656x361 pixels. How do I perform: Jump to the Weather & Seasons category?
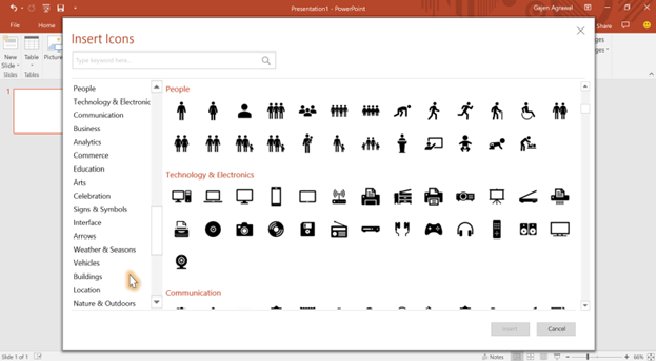105,250
